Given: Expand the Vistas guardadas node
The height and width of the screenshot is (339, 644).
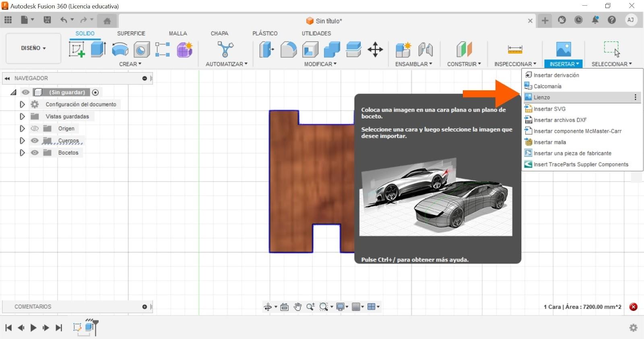Looking at the screenshot, I should pyautogui.click(x=22, y=116).
